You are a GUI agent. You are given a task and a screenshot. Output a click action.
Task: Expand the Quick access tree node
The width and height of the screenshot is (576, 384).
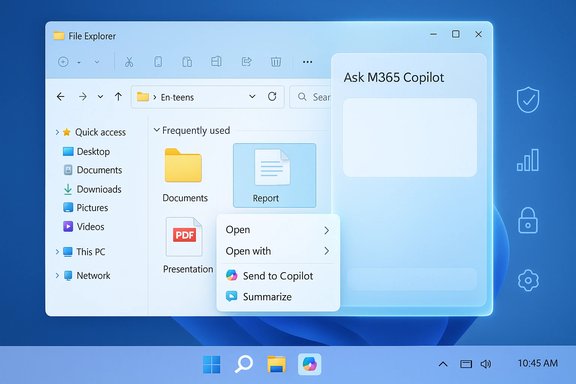(x=57, y=132)
